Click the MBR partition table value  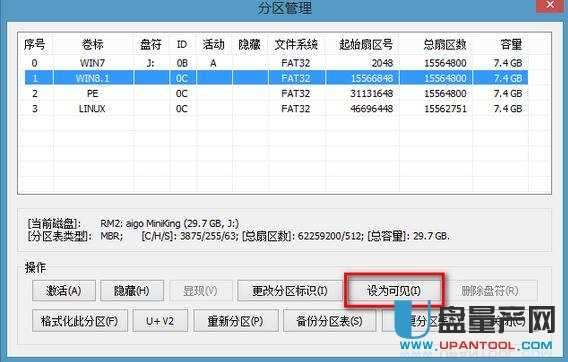(x=112, y=236)
